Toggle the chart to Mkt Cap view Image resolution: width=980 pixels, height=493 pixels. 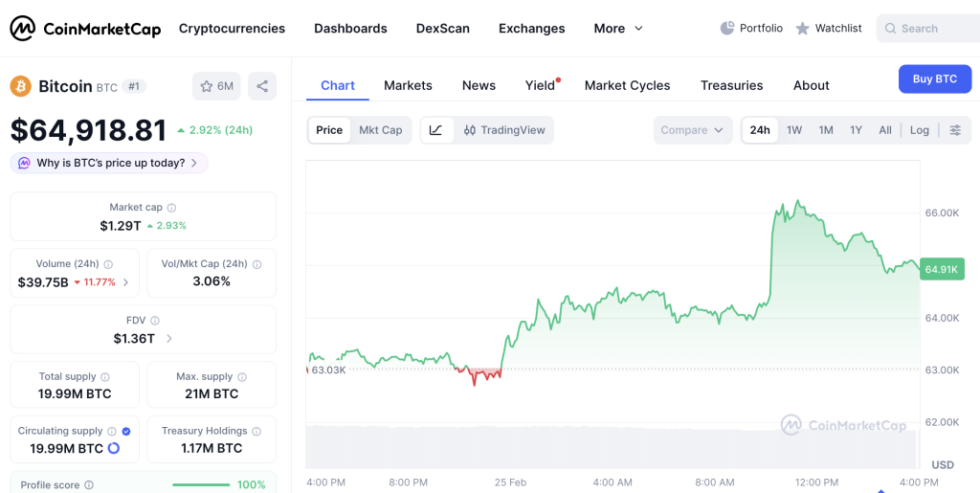pyautogui.click(x=381, y=130)
